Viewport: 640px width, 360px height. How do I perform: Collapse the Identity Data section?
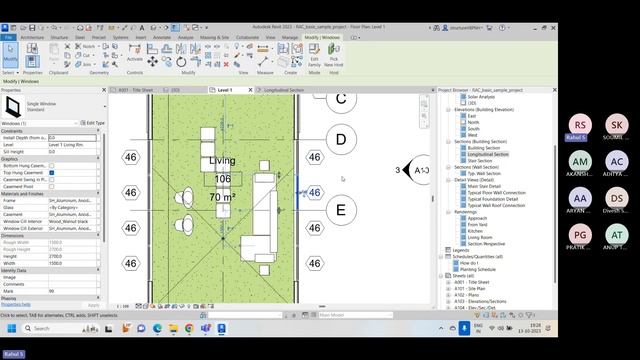pyautogui.click(x=98, y=270)
